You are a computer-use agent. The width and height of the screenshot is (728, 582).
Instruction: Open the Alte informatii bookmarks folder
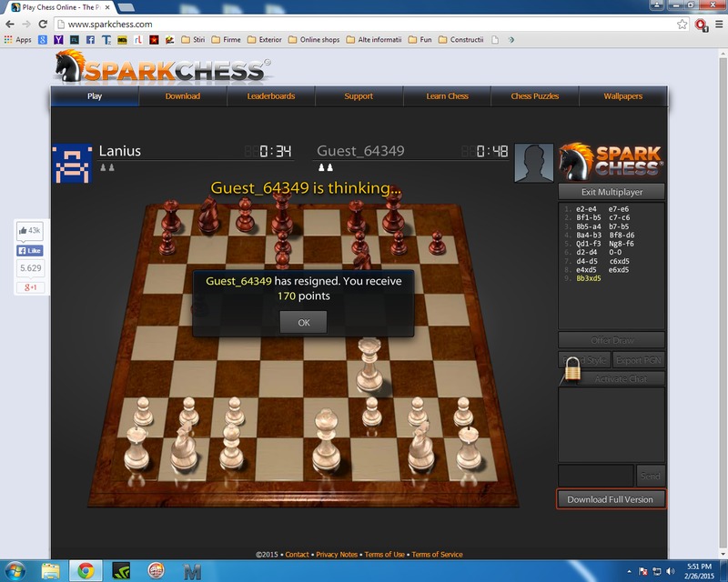tap(374, 40)
